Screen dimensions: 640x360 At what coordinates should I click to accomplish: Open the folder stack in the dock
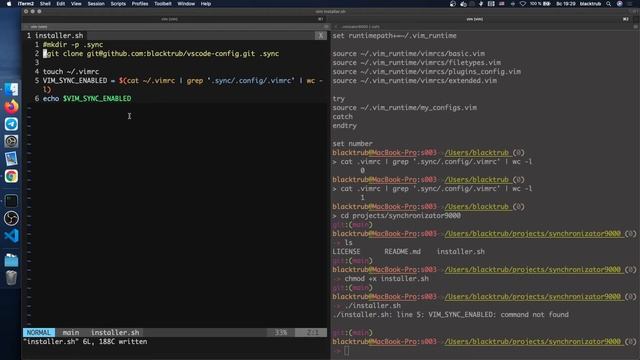point(11,260)
